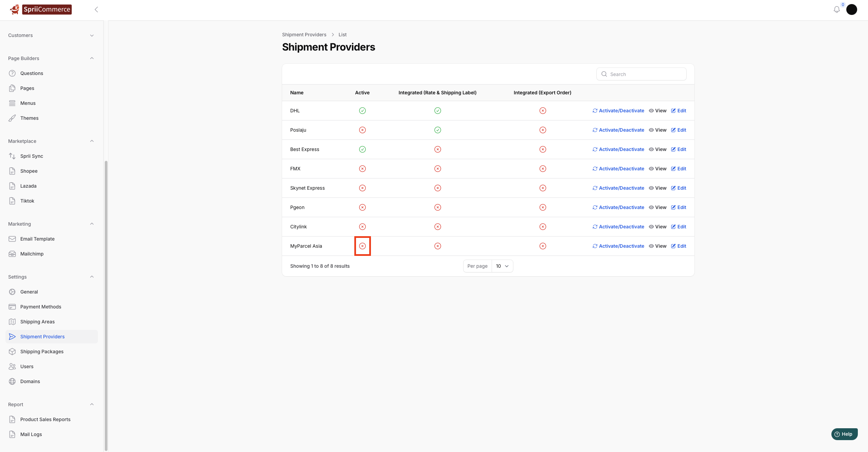Collapse the Marketplace sidebar section
Viewport: 868px width, 452px height.
[92, 141]
